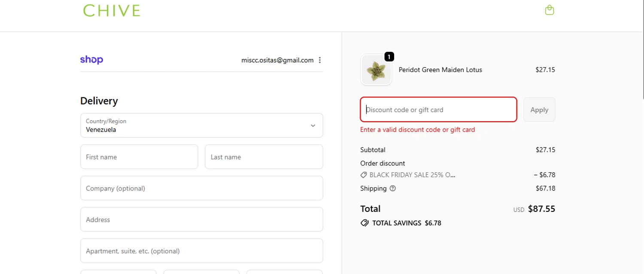Click the product name Peridot Green Maiden Lotus
This screenshot has height=274, width=644.
click(x=440, y=70)
